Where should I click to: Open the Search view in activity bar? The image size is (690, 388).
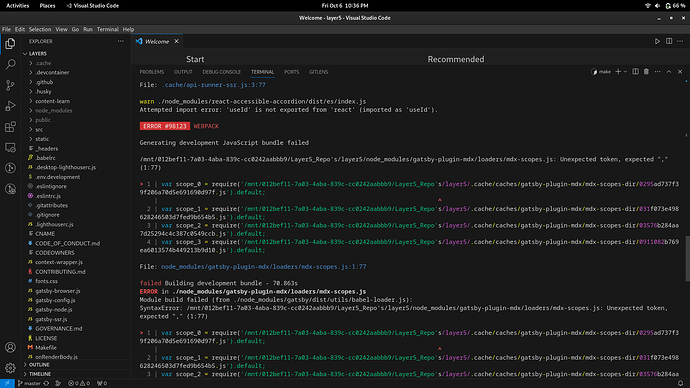(10, 64)
